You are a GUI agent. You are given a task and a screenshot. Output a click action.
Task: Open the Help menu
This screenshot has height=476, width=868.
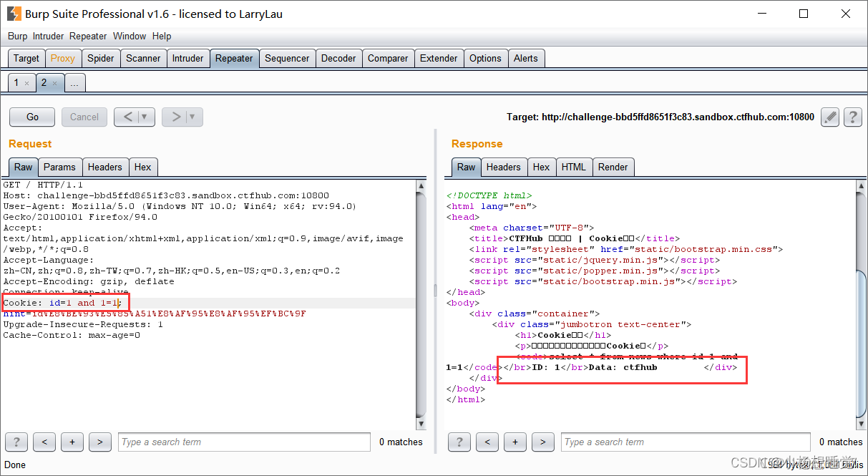point(162,36)
